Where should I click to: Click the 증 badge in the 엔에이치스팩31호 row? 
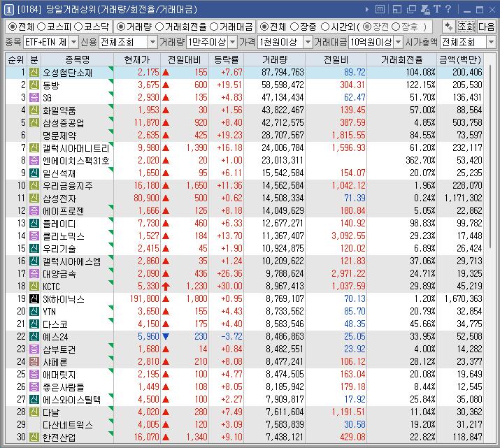click(x=34, y=160)
